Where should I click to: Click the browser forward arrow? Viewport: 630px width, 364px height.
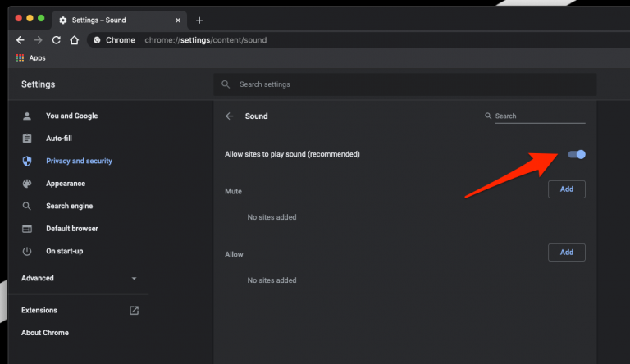tap(39, 40)
